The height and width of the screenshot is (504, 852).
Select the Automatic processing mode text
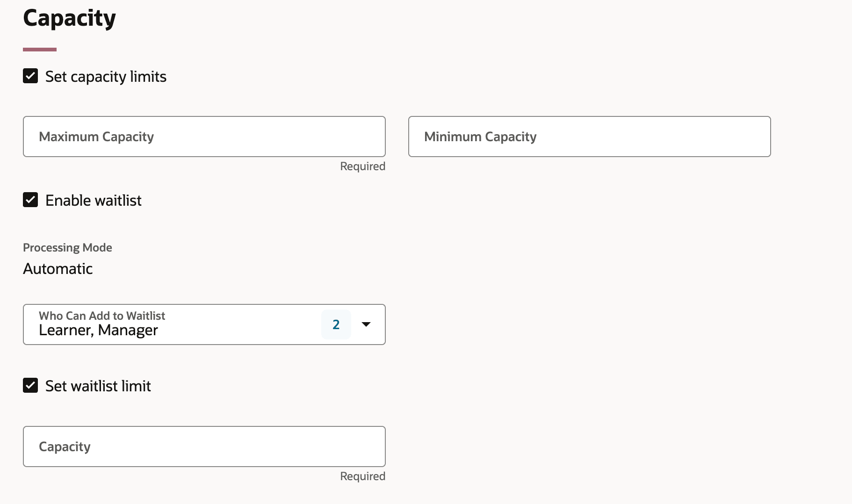point(57,268)
